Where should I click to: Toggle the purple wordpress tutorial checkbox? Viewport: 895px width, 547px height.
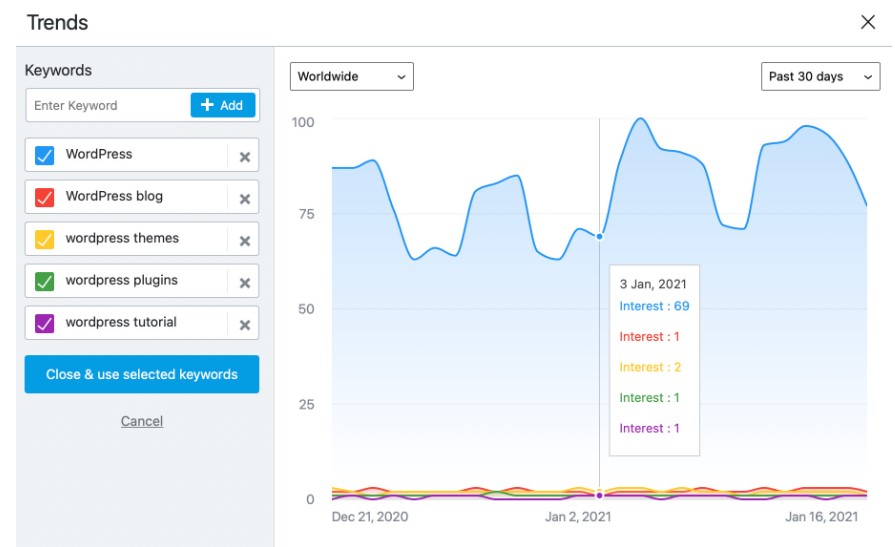[x=45, y=323]
